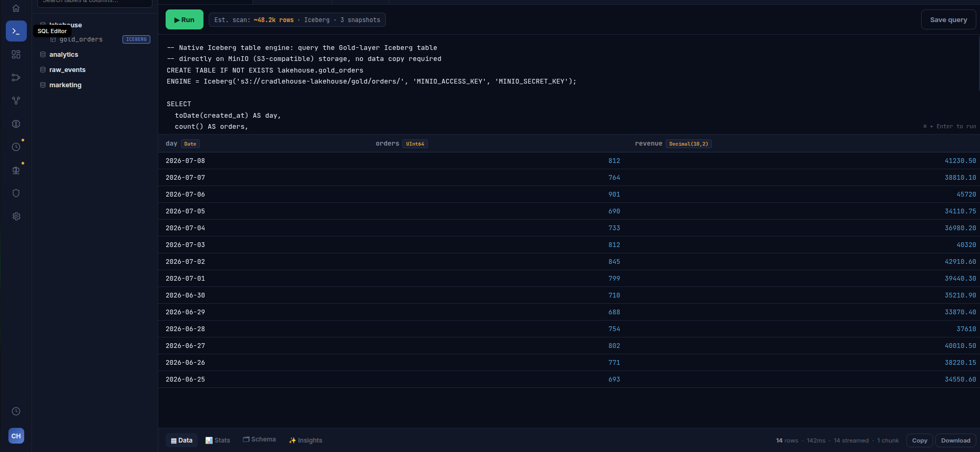Open the sidebar icon directly above the shield
The height and width of the screenshot is (452, 980).
pyautogui.click(x=16, y=170)
